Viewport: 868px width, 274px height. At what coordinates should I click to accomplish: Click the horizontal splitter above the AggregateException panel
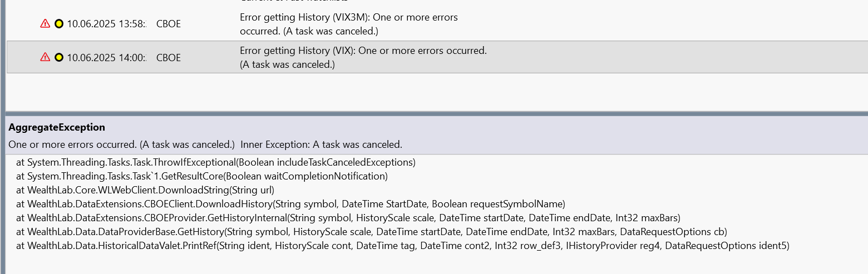[x=434, y=113]
